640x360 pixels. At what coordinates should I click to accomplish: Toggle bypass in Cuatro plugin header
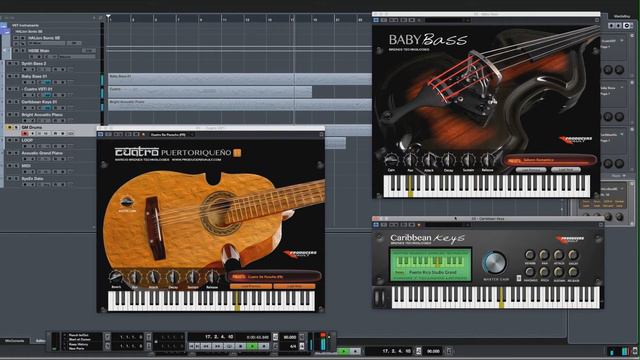click(x=100, y=134)
